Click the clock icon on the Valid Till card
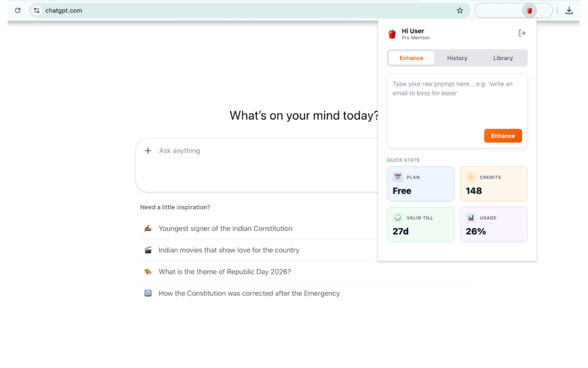The image size is (588, 368). point(398,217)
